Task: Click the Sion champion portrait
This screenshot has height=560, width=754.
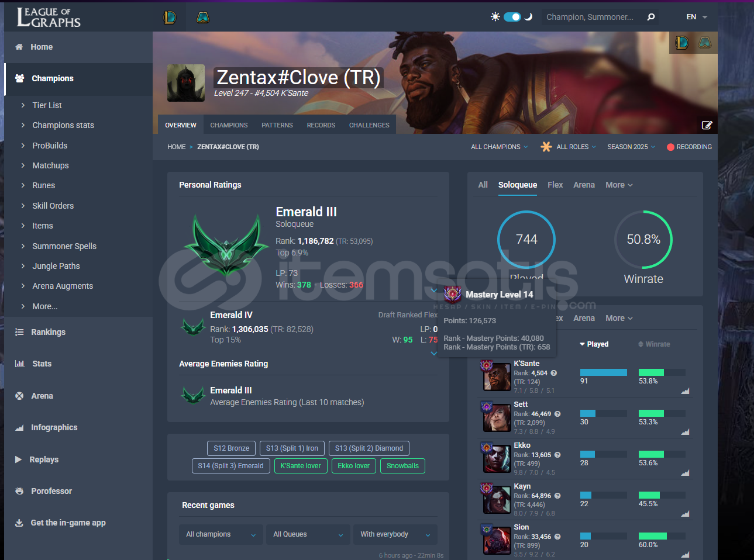Action: tap(497, 541)
